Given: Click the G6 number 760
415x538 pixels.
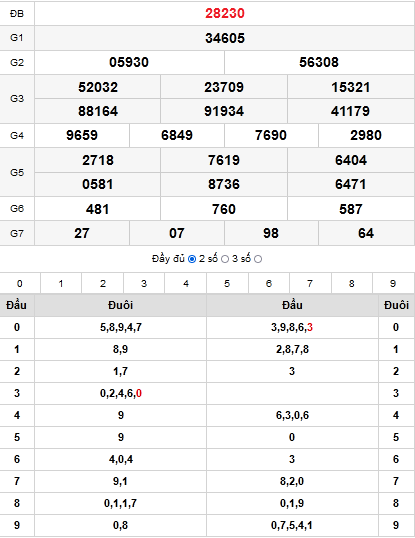Looking at the screenshot, I should [x=224, y=209].
